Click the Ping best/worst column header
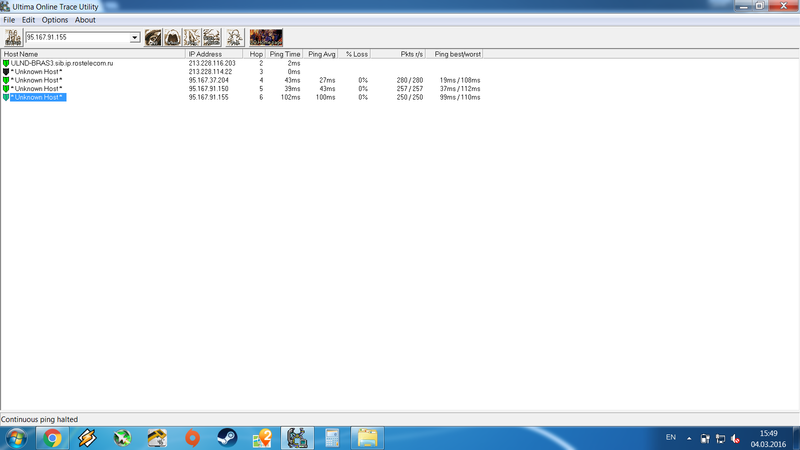This screenshot has height=450, width=800. (455, 54)
